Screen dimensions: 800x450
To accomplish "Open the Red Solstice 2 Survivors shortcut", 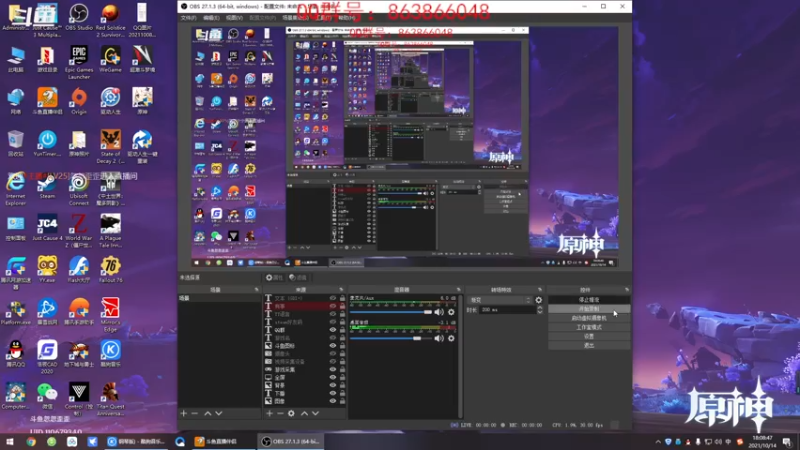I will coord(110,21).
